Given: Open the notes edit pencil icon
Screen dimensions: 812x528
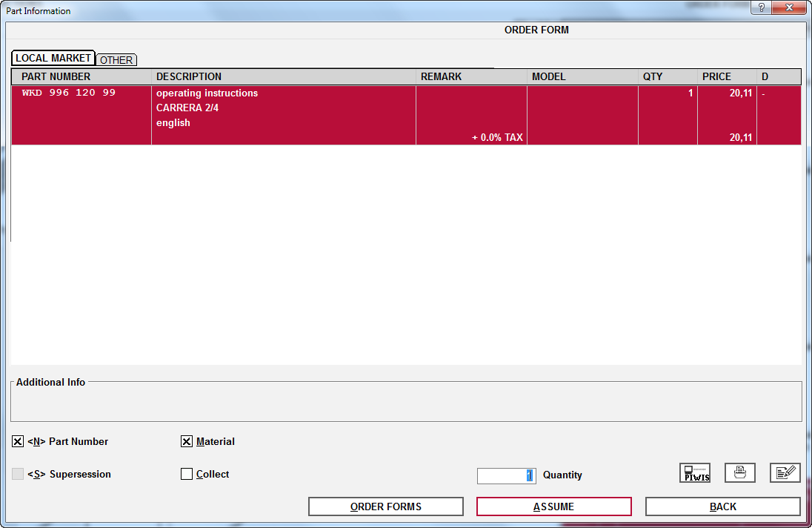Looking at the screenshot, I should [785, 472].
